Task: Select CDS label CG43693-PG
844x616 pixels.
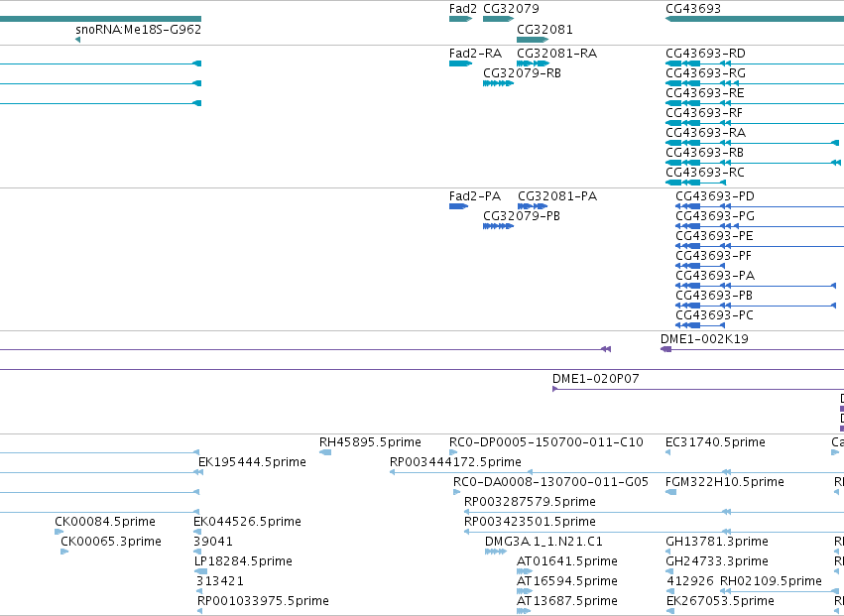Action: 715,216
